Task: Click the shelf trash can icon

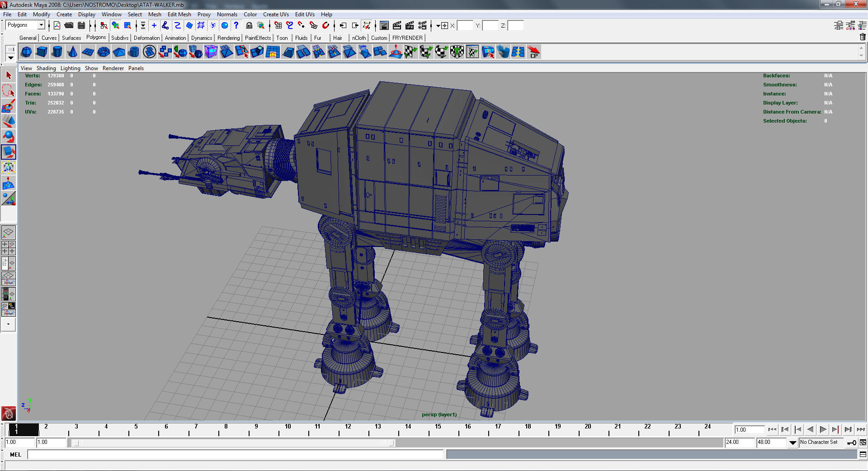Action: [x=863, y=37]
